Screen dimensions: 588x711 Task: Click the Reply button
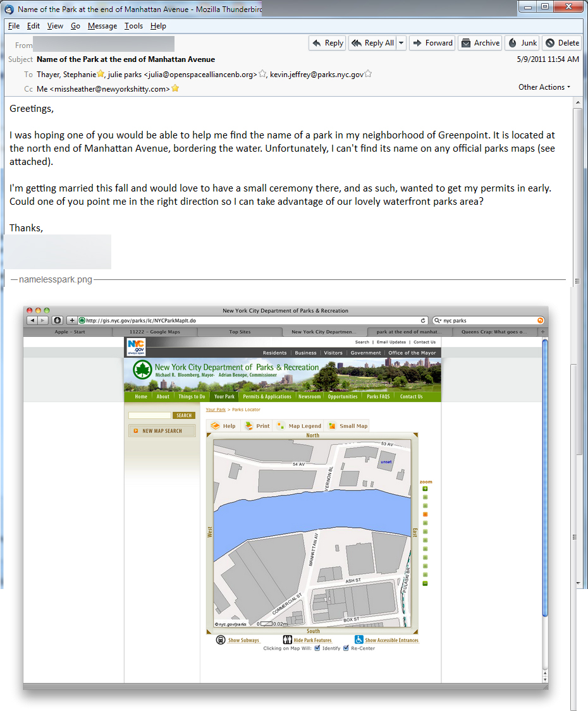tap(327, 43)
